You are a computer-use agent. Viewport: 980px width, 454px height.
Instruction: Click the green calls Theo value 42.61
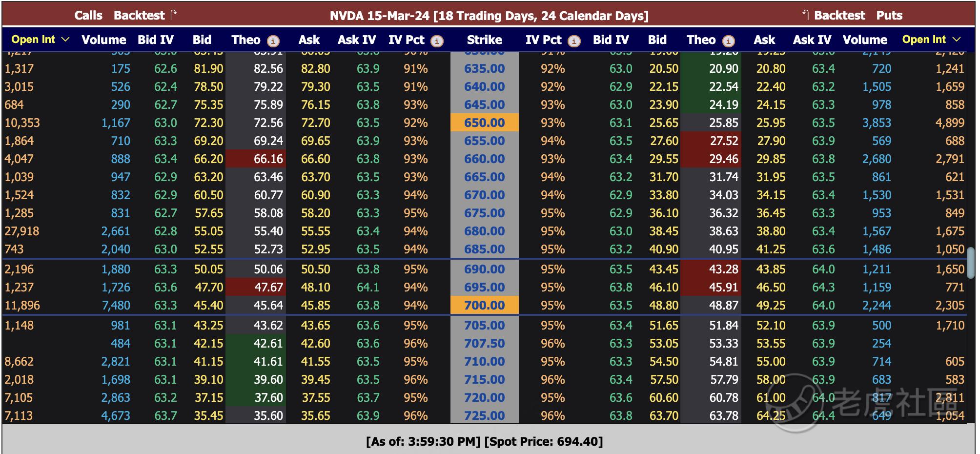point(256,344)
